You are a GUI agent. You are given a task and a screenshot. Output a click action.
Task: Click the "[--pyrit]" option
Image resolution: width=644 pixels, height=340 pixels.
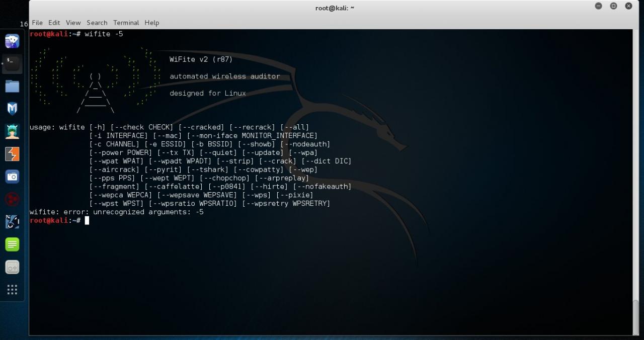coord(164,170)
